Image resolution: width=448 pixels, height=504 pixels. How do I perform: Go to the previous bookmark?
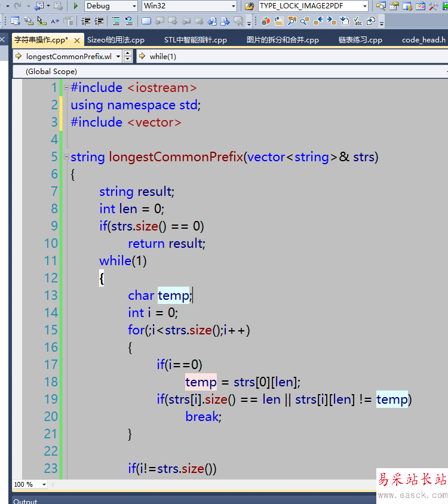coord(159,21)
